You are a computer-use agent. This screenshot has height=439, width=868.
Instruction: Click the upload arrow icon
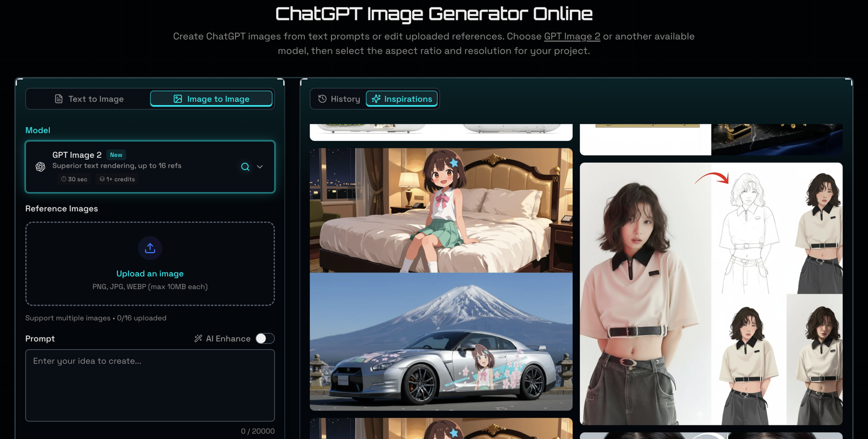coord(150,248)
